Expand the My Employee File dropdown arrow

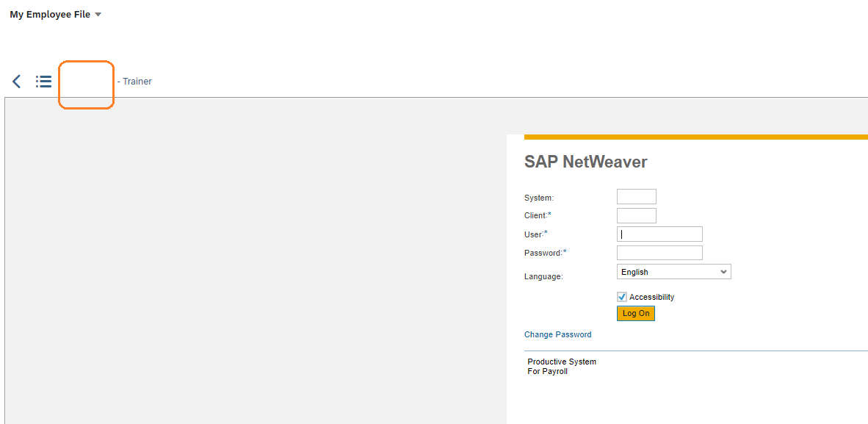98,15
